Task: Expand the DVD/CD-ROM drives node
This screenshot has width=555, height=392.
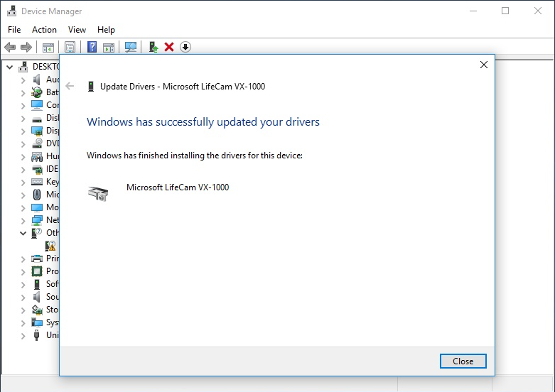Action: (23, 144)
